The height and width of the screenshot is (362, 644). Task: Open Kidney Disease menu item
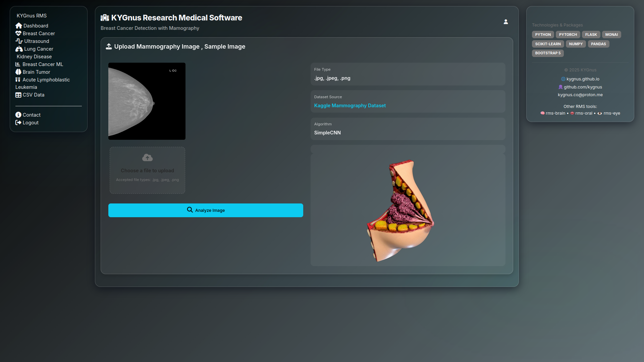coord(34,57)
